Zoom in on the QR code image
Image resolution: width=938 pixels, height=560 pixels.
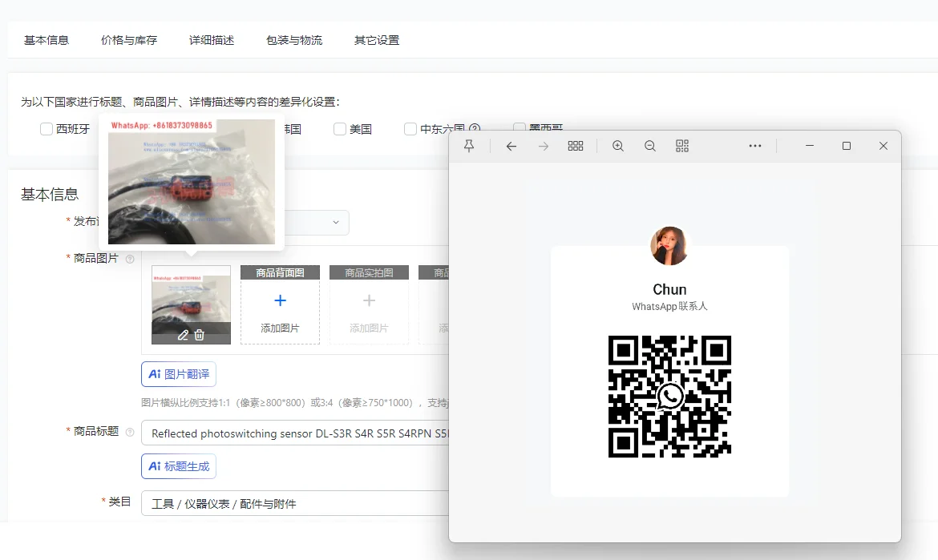(617, 146)
